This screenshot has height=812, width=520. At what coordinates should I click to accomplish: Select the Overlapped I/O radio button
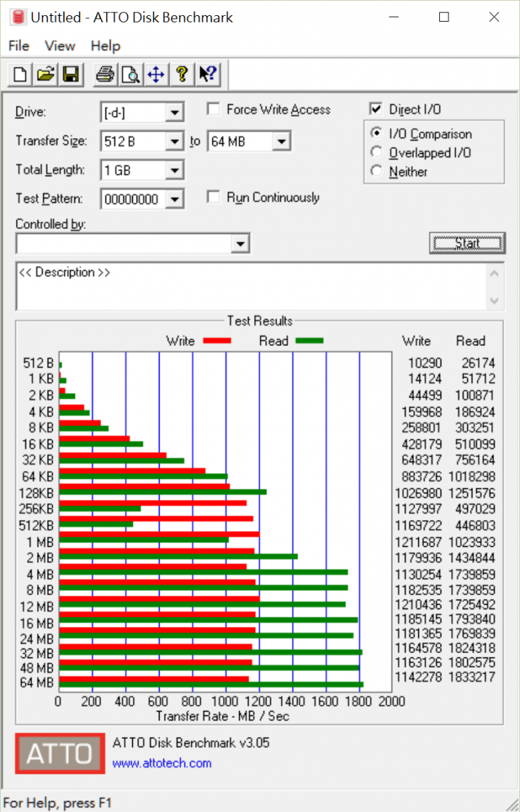coord(376,152)
